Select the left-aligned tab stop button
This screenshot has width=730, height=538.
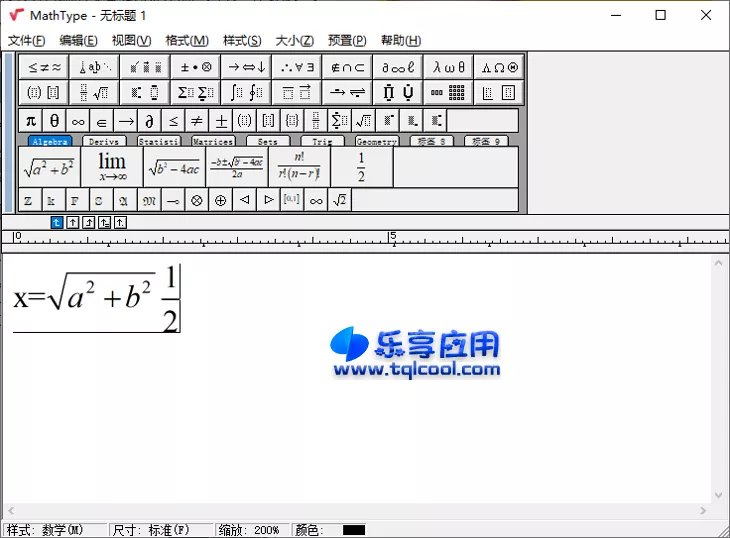56,222
